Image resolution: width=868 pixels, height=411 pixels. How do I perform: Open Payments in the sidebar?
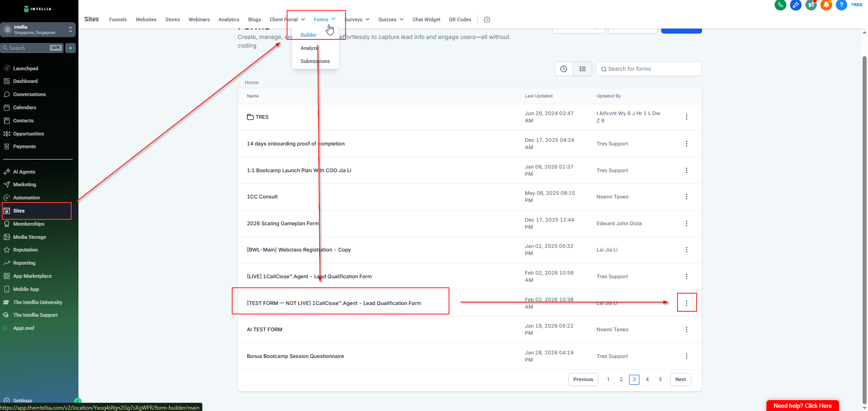pos(24,146)
